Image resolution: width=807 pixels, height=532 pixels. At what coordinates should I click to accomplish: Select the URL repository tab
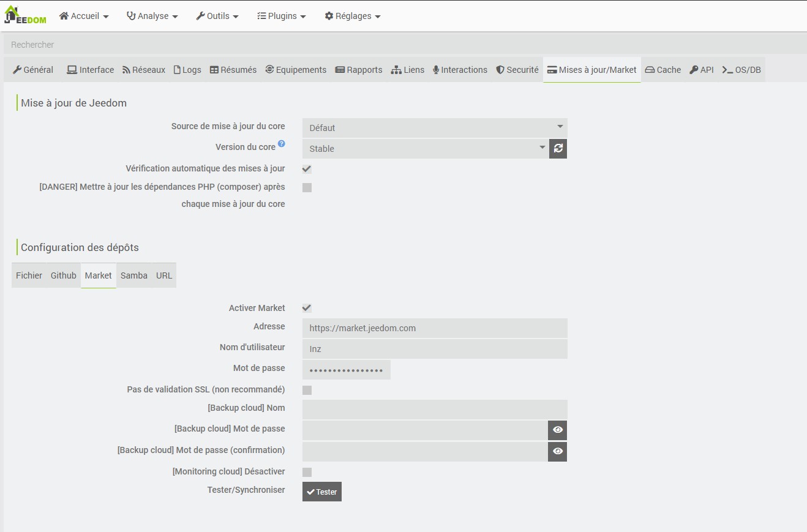[x=164, y=275]
